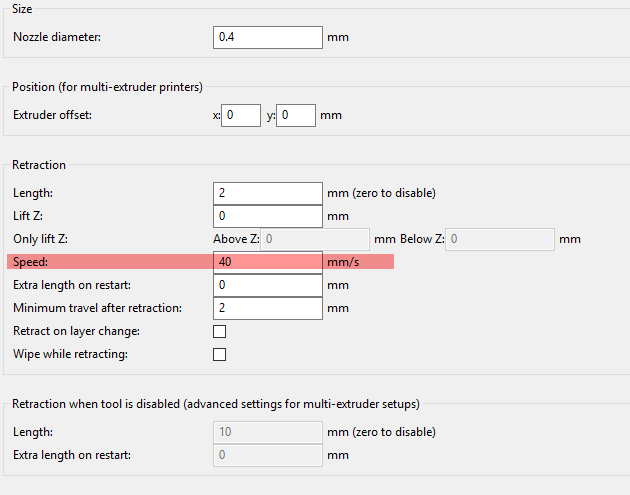630x495 pixels.
Task: Click the Retraction Length field showing 2
Action: click(x=268, y=193)
